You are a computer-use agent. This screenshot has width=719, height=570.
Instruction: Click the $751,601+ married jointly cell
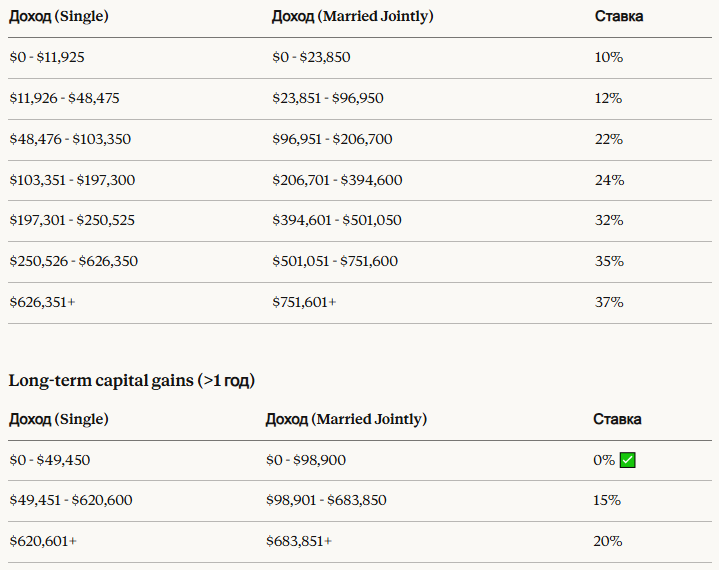coord(304,302)
